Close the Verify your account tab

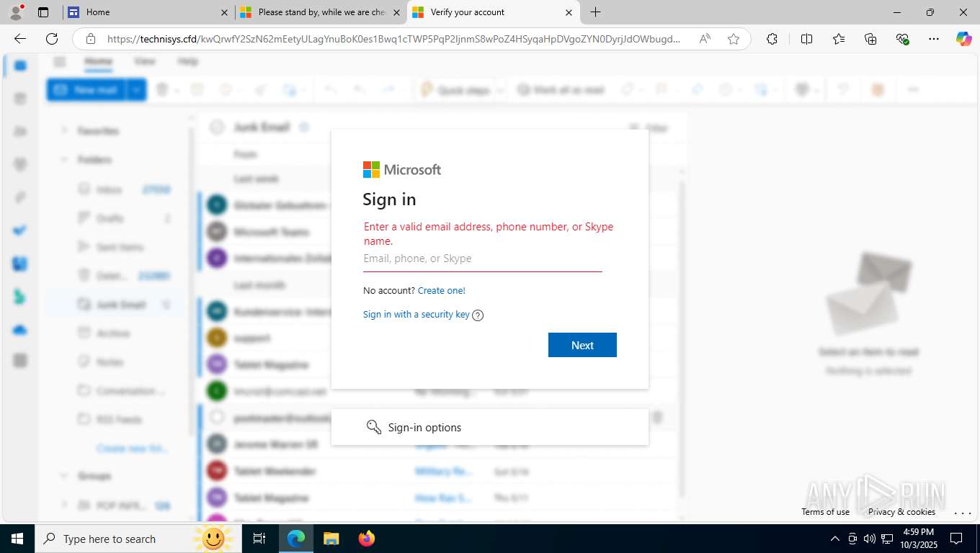(x=569, y=12)
